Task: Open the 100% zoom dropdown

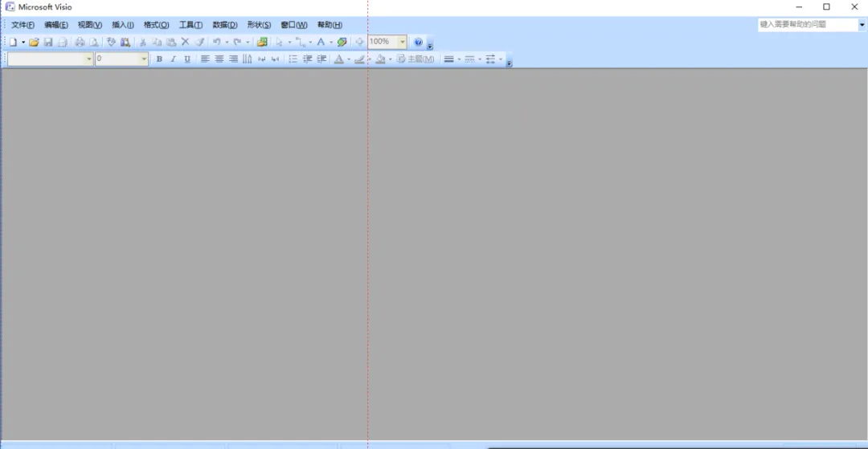Action: [x=403, y=42]
